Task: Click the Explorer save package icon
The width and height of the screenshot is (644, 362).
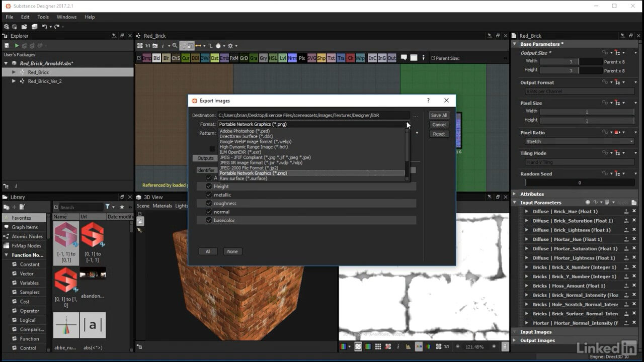Action: 7,46
